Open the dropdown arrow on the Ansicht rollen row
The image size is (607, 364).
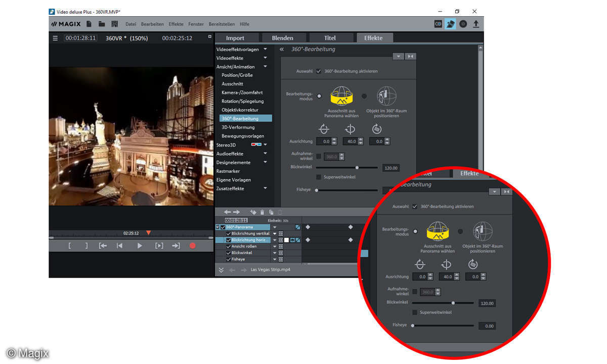tap(275, 246)
